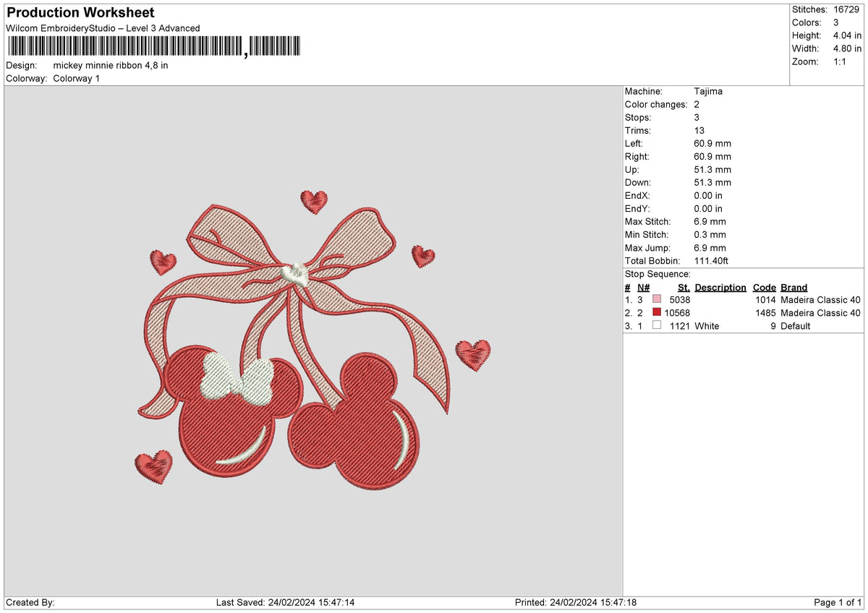Click the 'Max Jump:' label
The height and width of the screenshot is (613, 868).
(x=647, y=247)
